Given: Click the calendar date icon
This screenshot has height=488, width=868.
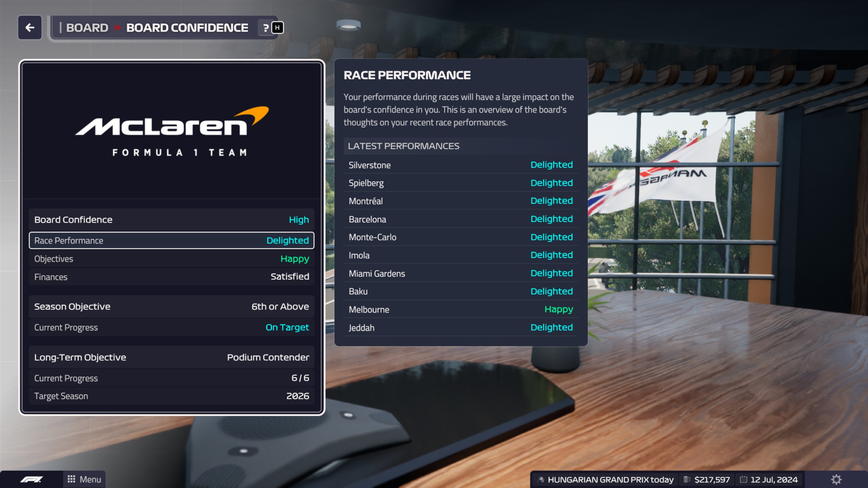Looking at the screenshot, I should click(743, 479).
